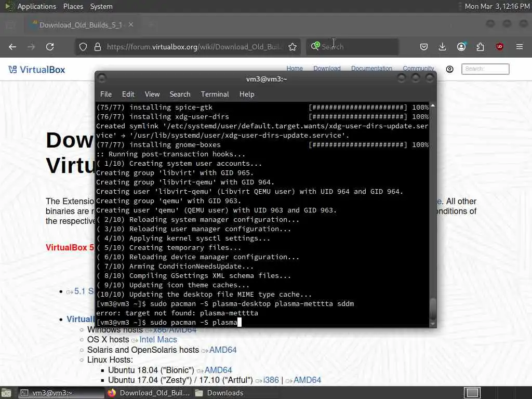
Task: Click the workspace switcher in bottom panel
Action: [x=472, y=393]
